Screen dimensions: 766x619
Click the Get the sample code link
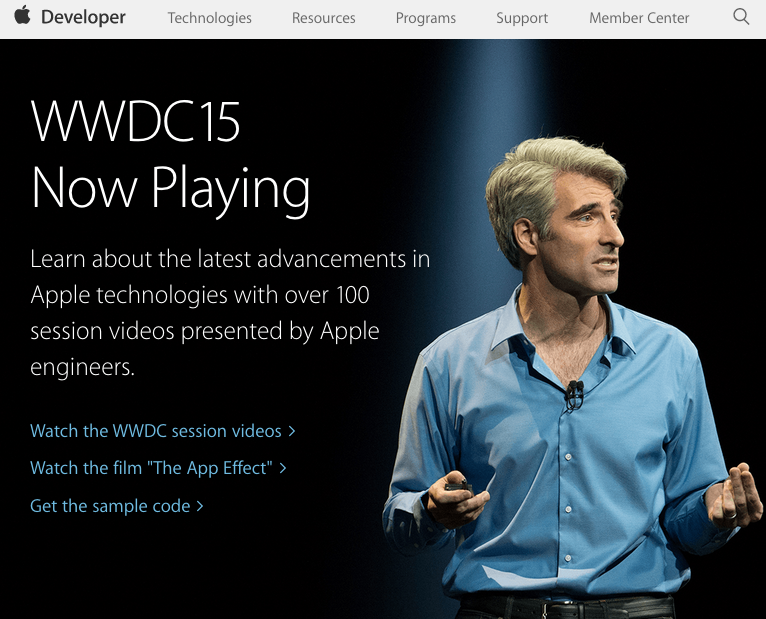point(116,506)
